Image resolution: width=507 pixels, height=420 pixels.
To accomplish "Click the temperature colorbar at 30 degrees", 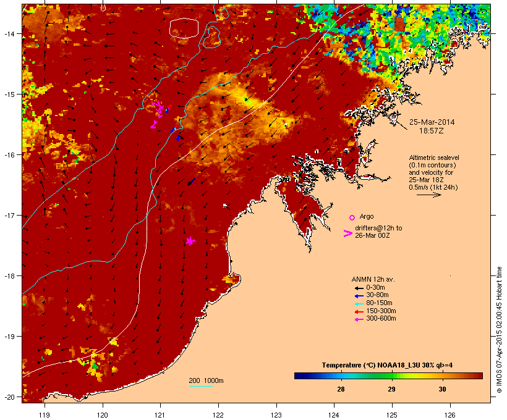I will point(442,376).
